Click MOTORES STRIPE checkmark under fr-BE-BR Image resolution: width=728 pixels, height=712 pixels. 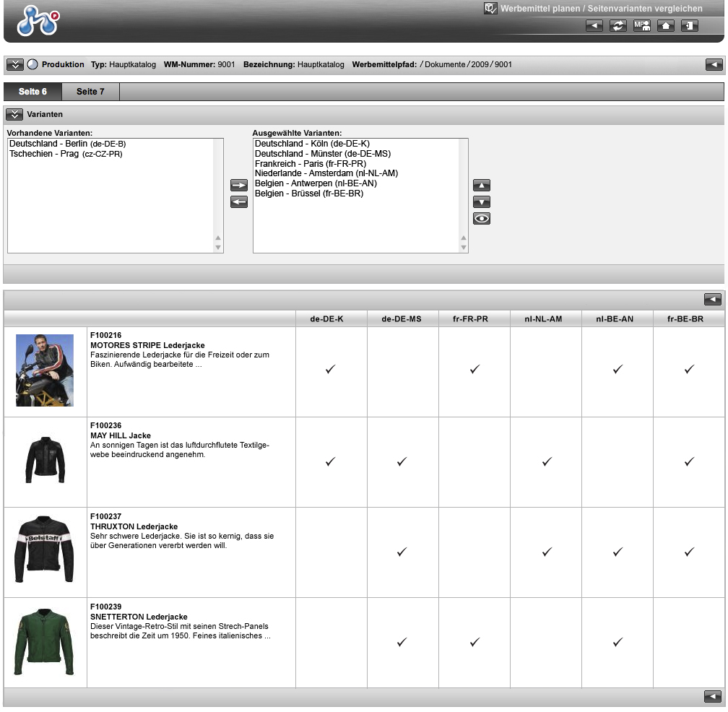point(690,370)
